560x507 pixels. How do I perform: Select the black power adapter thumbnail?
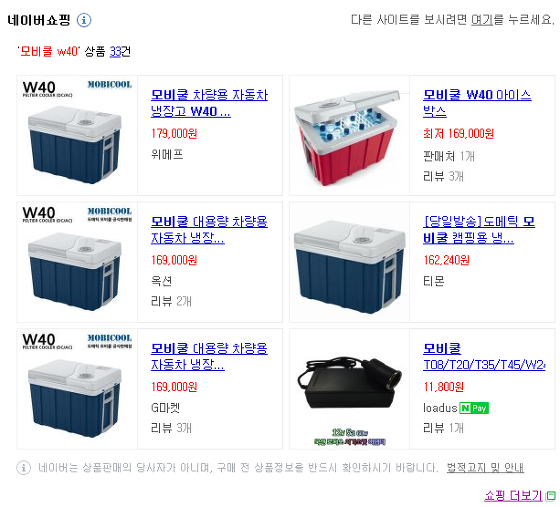click(x=349, y=389)
